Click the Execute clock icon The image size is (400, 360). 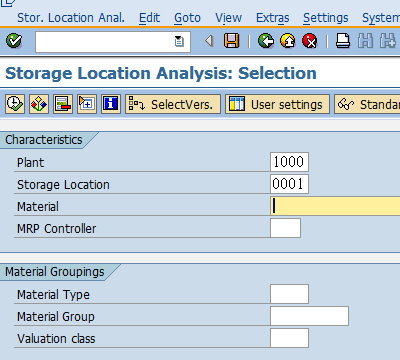(15, 104)
